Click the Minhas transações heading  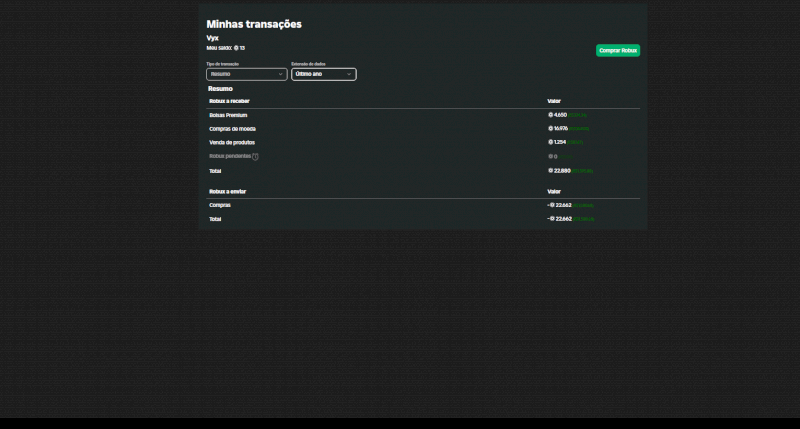[254, 24]
